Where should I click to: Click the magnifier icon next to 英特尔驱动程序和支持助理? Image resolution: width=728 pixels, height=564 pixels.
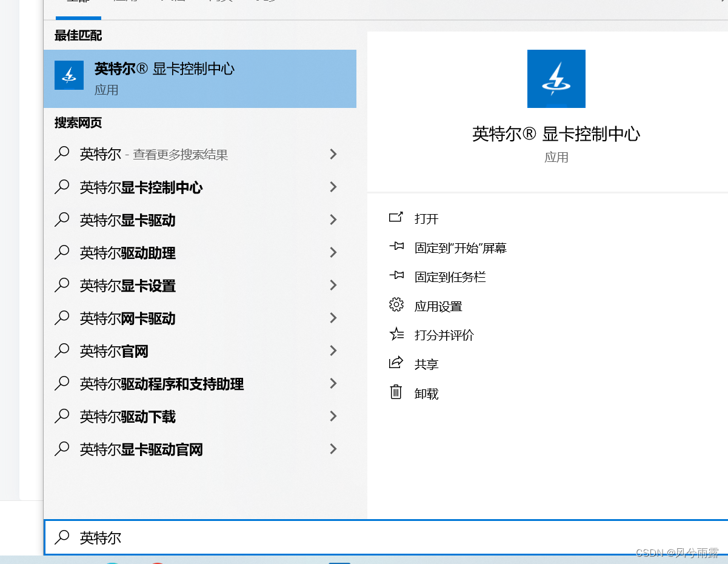(62, 383)
